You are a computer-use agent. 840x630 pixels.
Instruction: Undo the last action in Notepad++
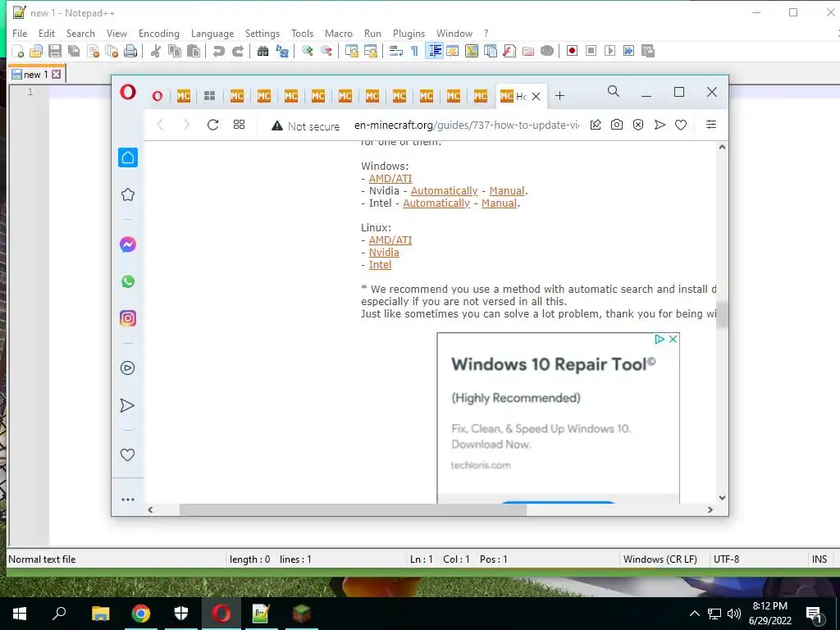click(218, 51)
